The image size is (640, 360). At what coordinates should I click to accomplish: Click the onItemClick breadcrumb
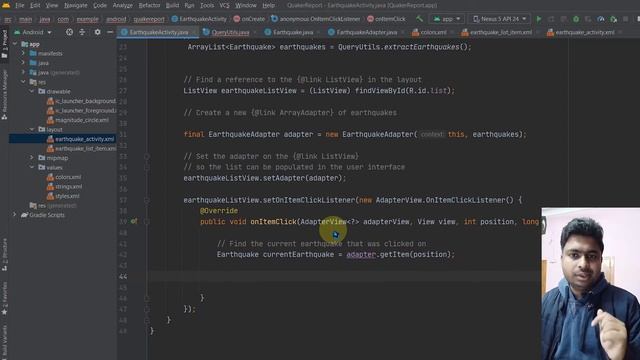tap(386, 19)
